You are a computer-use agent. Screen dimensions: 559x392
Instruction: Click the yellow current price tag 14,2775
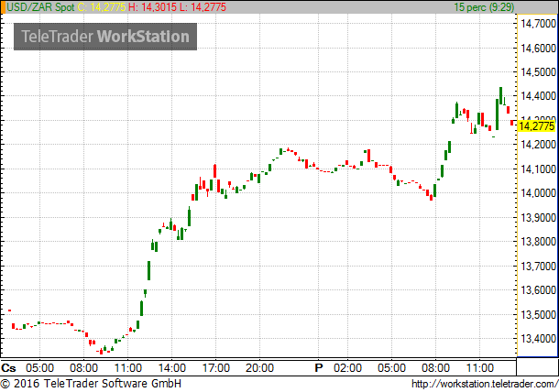pyautogui.click(x=537, y=126)
